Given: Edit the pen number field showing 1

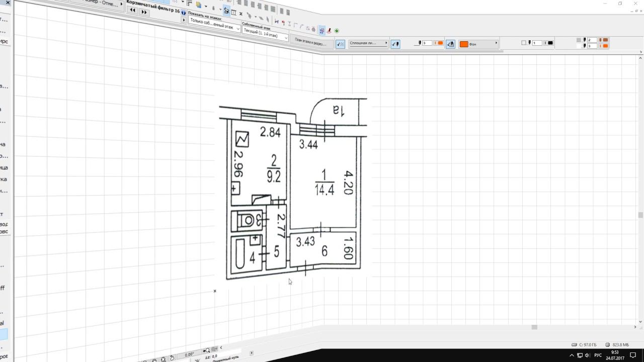Looking at the screenshot, I should click(537, 43).
